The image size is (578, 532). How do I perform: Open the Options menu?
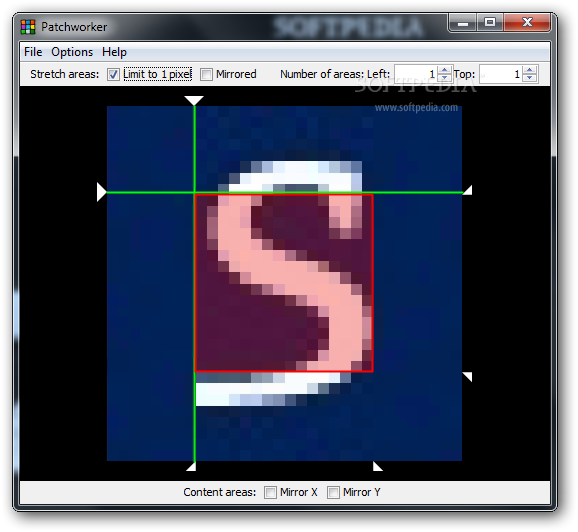coord(72,52)
